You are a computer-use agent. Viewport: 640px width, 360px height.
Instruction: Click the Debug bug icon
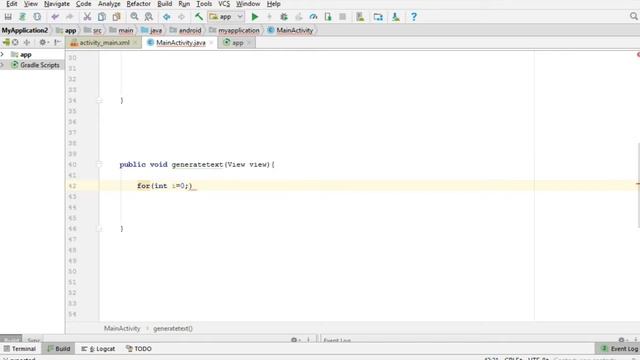pos(284,17)
